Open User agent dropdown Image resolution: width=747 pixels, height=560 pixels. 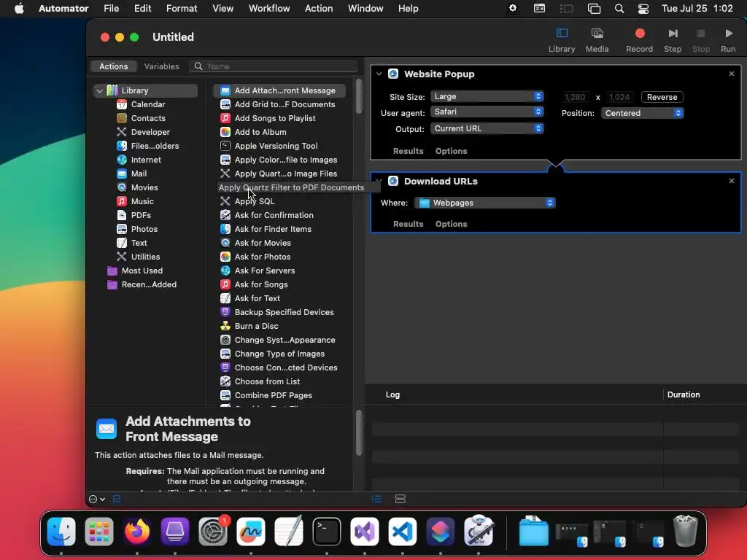[487, 112]
